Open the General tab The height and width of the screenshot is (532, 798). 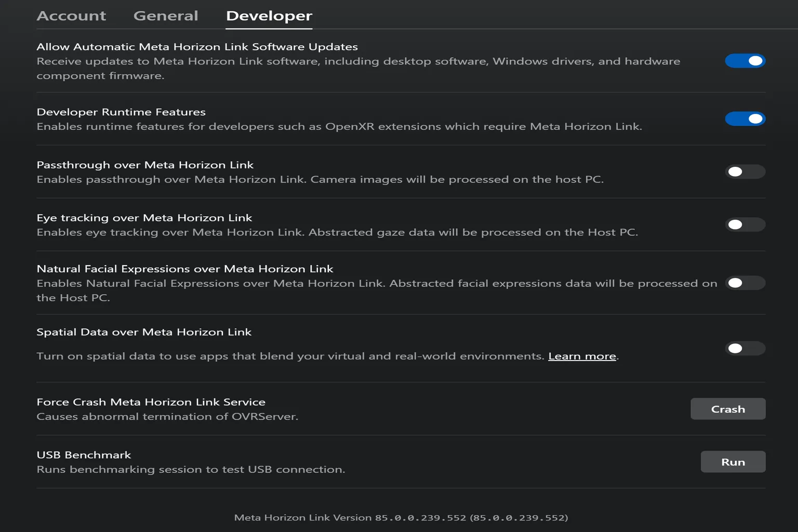click(166, 16)
